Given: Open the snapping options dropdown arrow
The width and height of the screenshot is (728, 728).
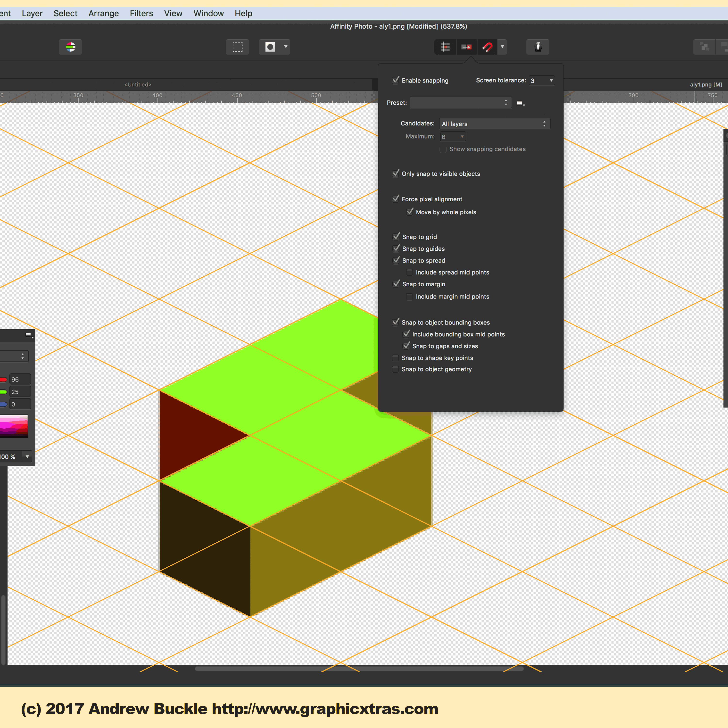Looking at the screenshot, I should 502,47.
